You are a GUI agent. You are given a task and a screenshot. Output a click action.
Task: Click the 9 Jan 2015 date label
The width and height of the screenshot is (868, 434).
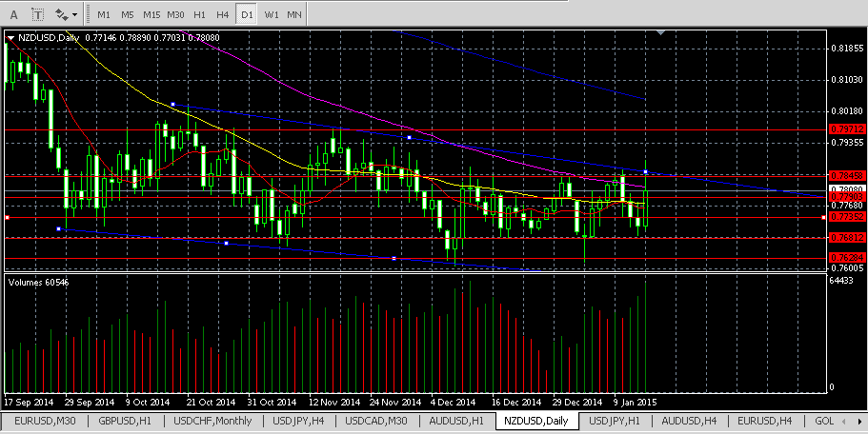[x=635, y=402]
